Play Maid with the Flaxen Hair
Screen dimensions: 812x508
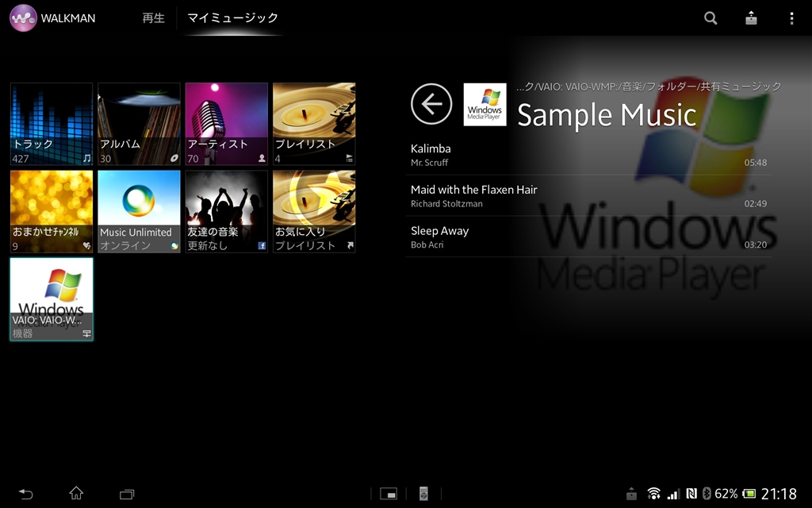point(589,196)
